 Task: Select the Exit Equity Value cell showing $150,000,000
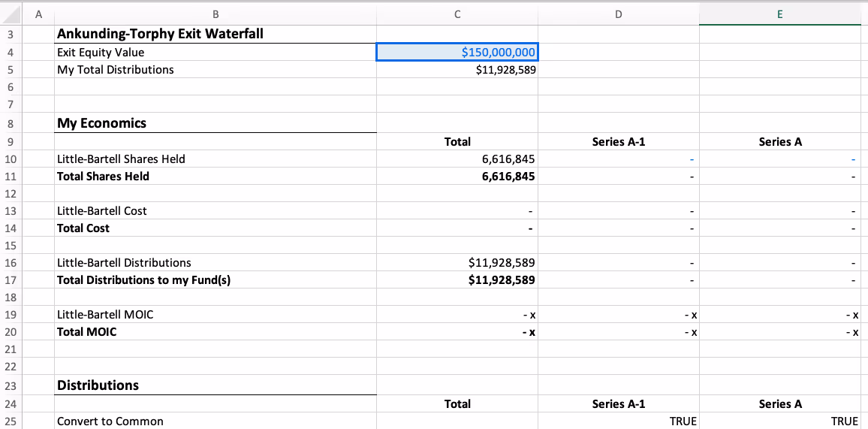[x=457, y=53]
